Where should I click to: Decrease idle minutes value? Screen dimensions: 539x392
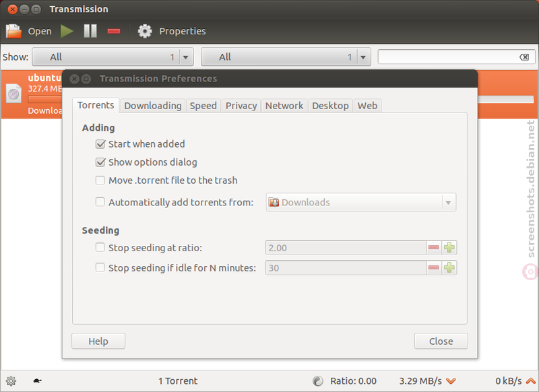click(x=434, y=267)
